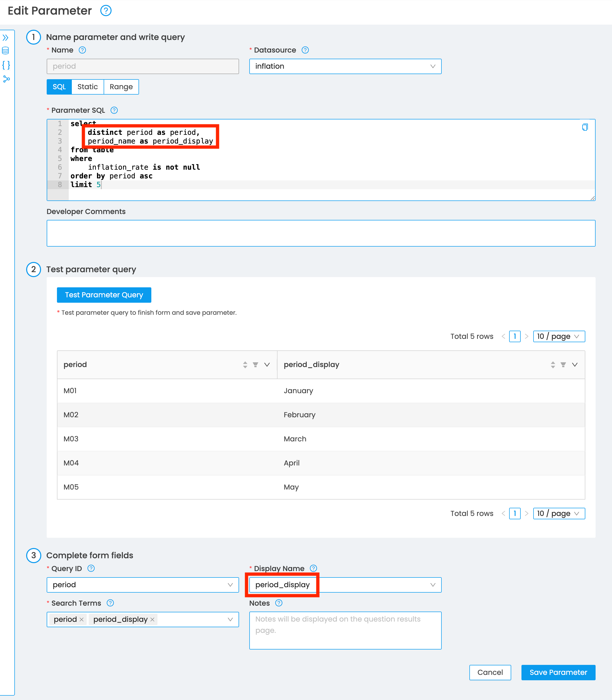Screen dimensions: 612x700
Task: Click the Notes text area
Action: tap(345, 631)
